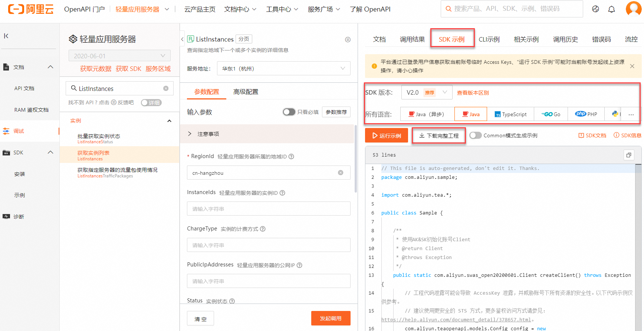Show help for PublicIpAddresses parameter

pos(299,265)
